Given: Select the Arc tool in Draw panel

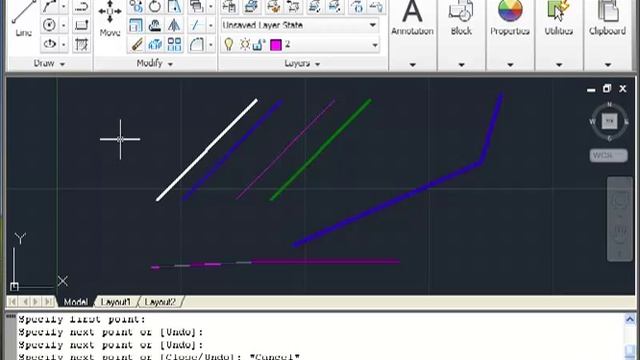Looking at the screenshot, I should pos(50,6).
